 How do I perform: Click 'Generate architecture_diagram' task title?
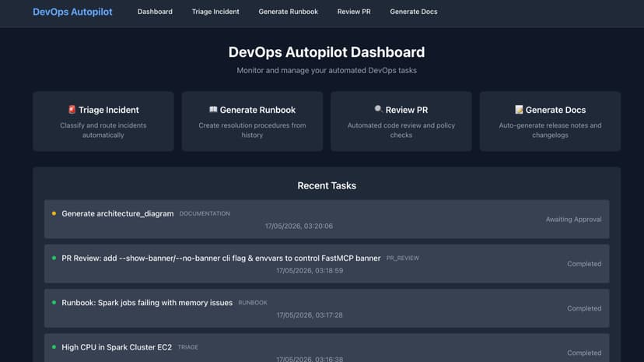[x=117, y=213]
